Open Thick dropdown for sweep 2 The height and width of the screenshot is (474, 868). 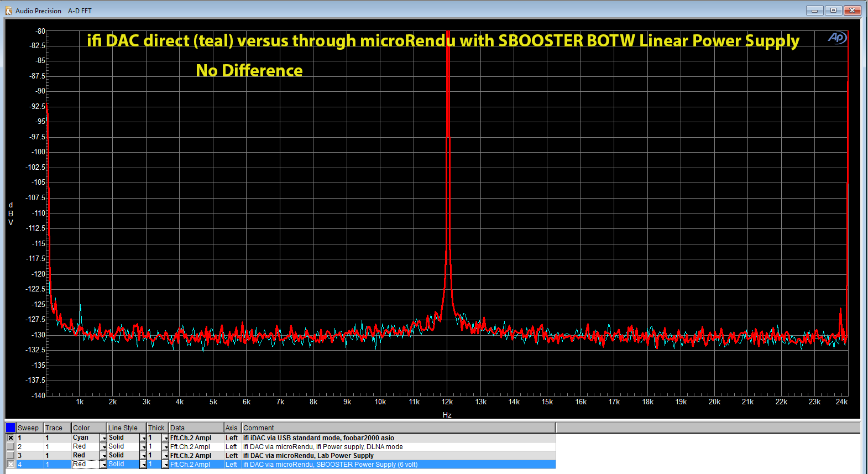(x=165, y=447)
